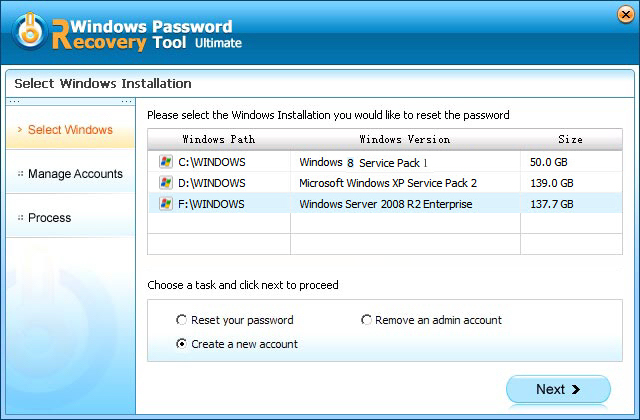Select Microsoft Windows XP Service Pack 2 entry
Image resolution: width=640 pixels, height=420 pixels.
point(388,183)
